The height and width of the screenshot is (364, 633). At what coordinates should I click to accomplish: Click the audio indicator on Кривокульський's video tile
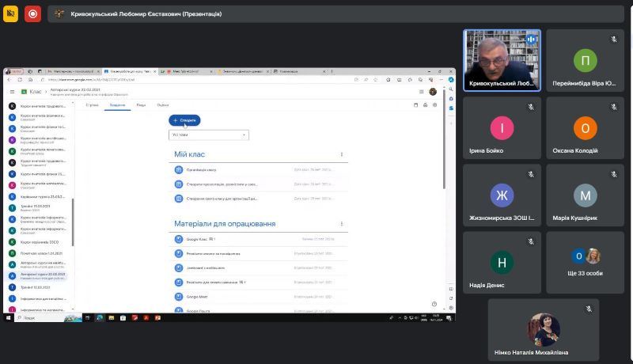pos(531,39)
